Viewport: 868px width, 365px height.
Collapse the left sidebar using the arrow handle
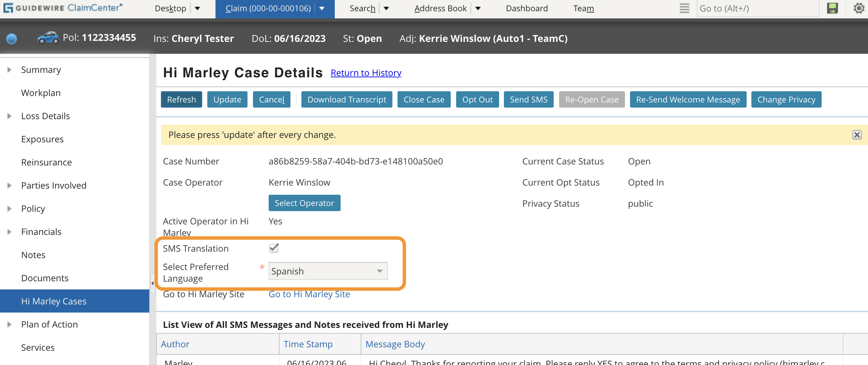152,283
